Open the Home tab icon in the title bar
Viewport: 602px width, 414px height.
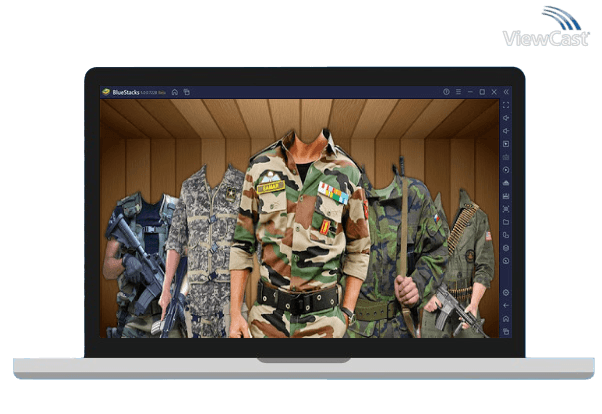tap(175, 92)
